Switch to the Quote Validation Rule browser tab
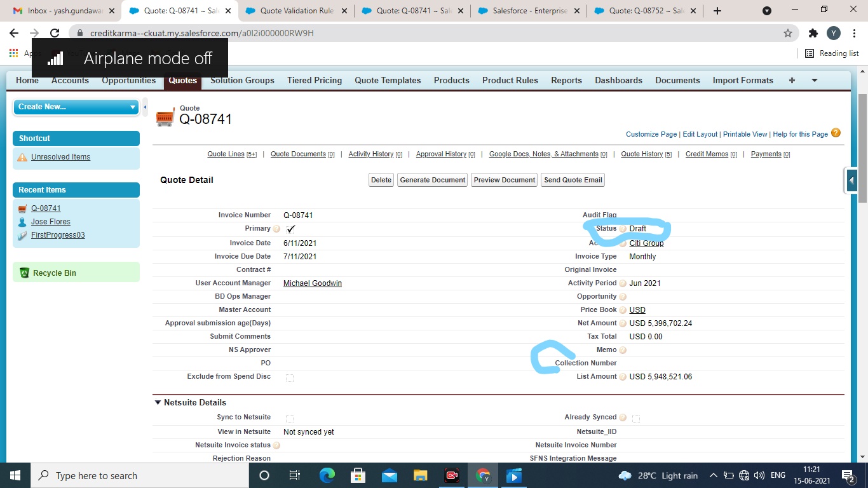868x488 pixels. (x=296, y=11)
